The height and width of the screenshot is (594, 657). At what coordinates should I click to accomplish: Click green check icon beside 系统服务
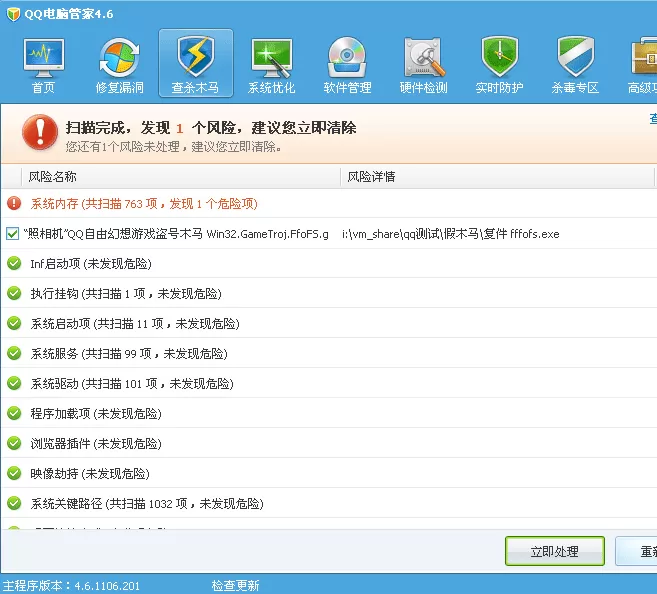click(14, 354)
